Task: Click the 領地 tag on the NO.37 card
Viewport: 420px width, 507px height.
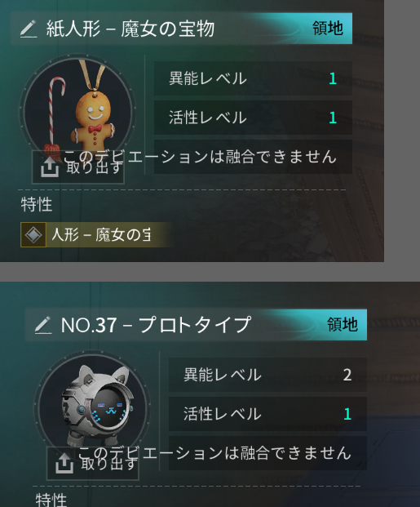Action: coord(343,325)
